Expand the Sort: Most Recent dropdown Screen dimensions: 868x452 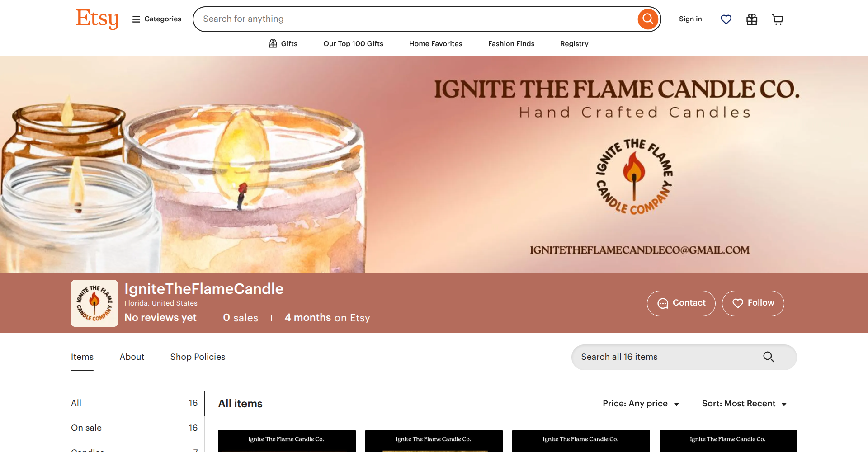(x=744, y=404)
